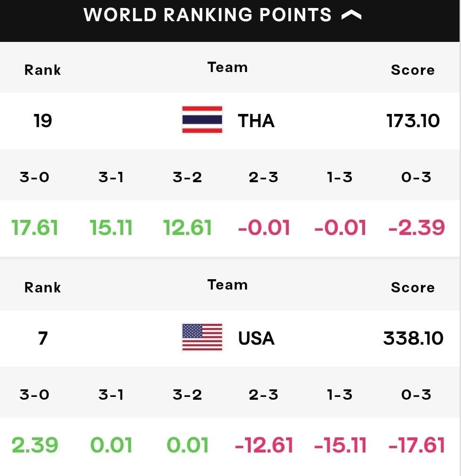Click the World Ranking Points header title

207,15
